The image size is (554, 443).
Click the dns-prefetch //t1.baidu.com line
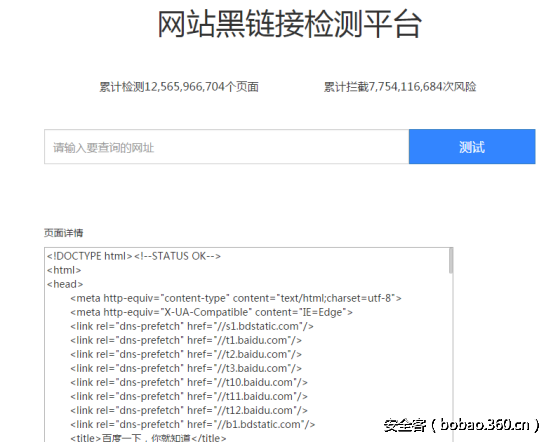pos(186,340)
